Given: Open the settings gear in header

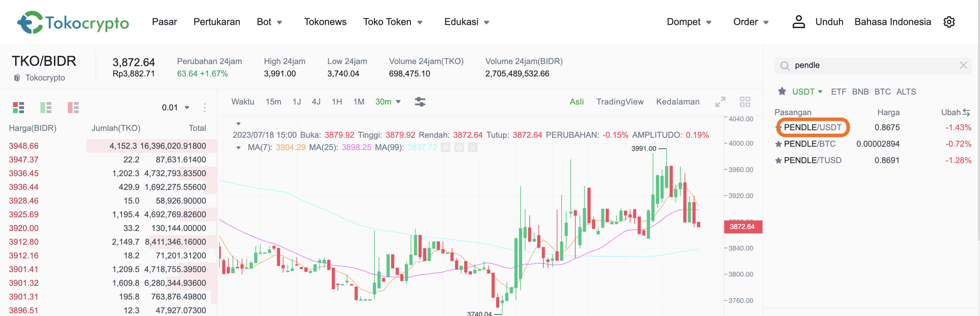Looking at the screenshot, I should coord(949,22).
